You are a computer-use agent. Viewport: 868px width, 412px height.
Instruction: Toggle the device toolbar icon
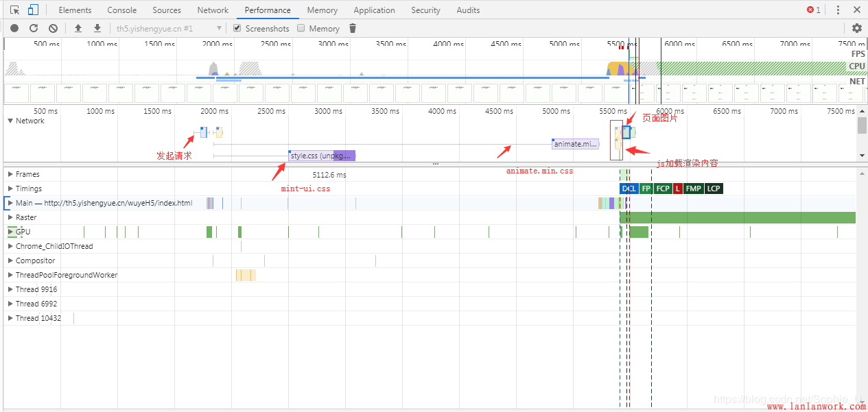(x=33, y=10)
